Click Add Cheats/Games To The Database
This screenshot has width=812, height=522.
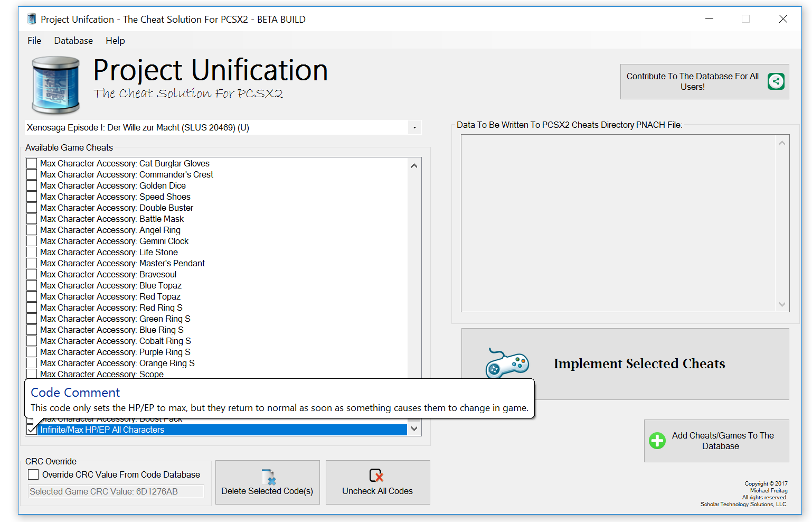click(716, 441)
